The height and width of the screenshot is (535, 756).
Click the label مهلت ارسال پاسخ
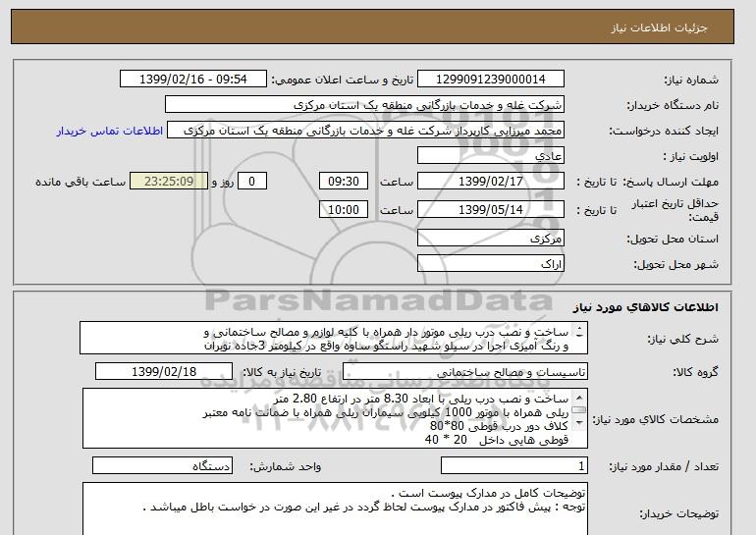tap(671, 182)
